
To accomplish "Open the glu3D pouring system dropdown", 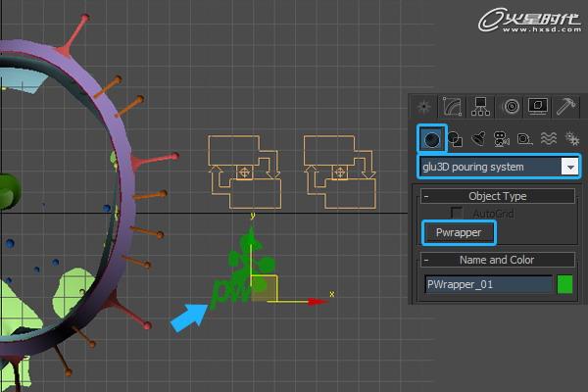I will point(570,167).
